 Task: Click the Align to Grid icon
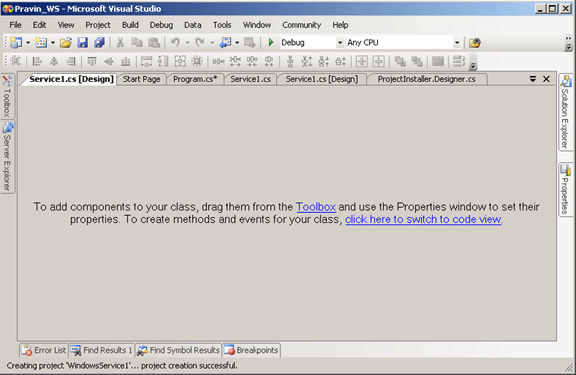click(15, 61)
